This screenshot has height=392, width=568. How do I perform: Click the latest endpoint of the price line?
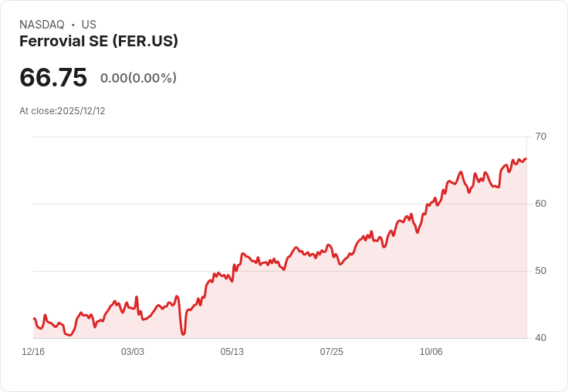[x=526, y=159]
